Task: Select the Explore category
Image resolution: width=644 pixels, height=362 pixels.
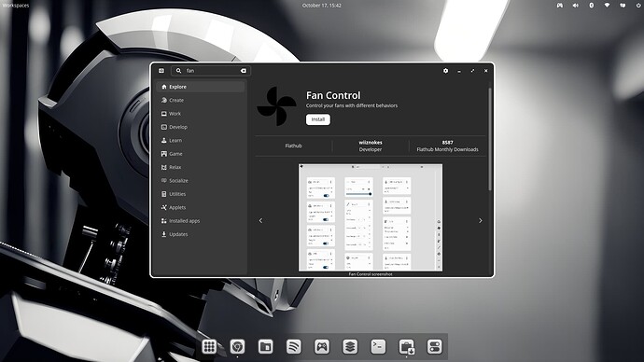Action: [201, 87]
